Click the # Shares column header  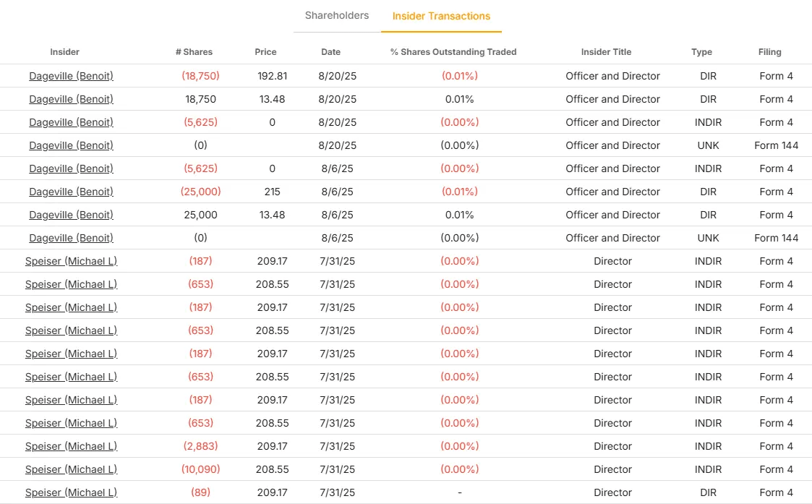pos(194,52)
